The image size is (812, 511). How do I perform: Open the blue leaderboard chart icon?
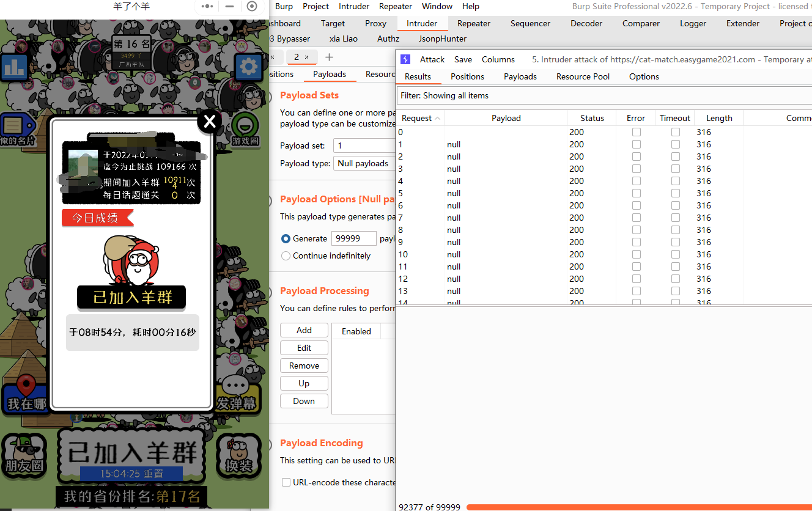tap(13, 67)
